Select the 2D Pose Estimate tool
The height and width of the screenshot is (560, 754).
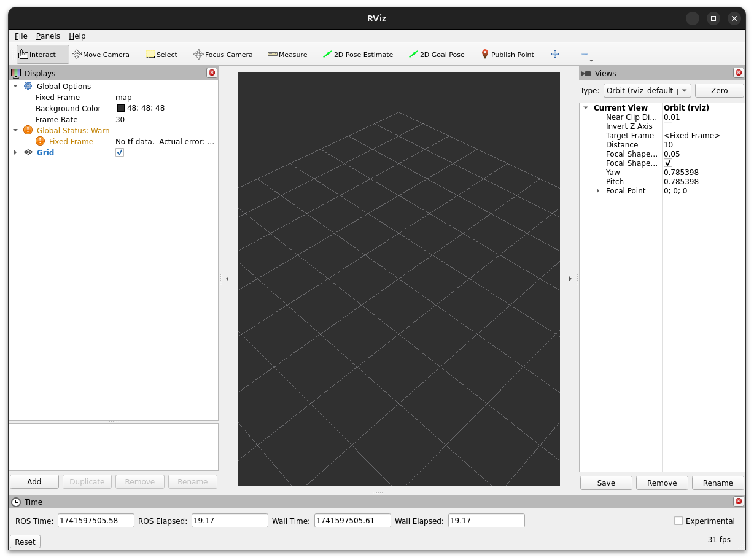click(x=358, y=54)
